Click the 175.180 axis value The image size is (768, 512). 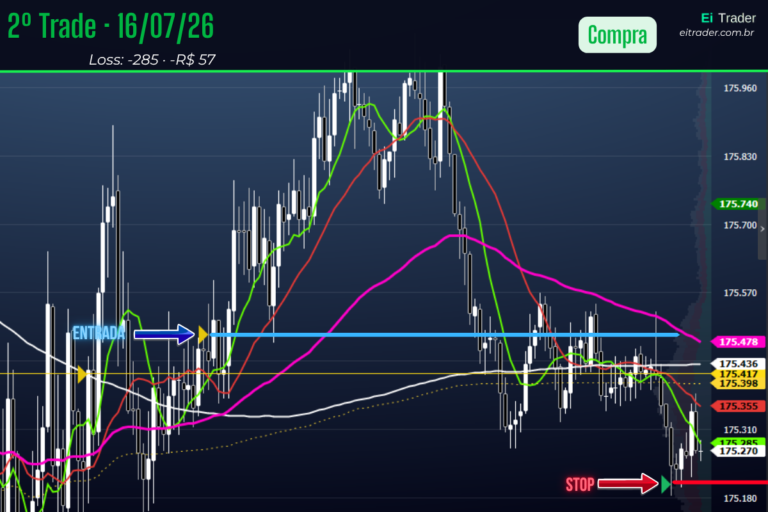[740, 498]
